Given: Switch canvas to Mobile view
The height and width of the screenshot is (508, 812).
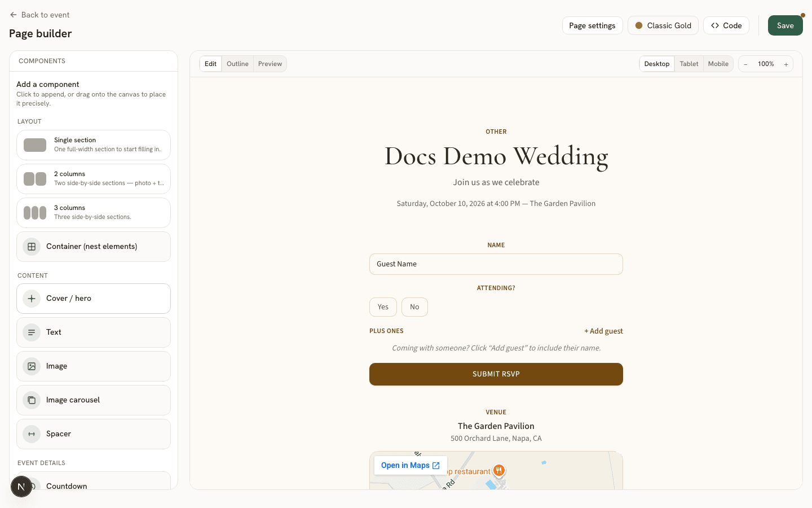Looking at the screenshot, I should tap(718, 64).
